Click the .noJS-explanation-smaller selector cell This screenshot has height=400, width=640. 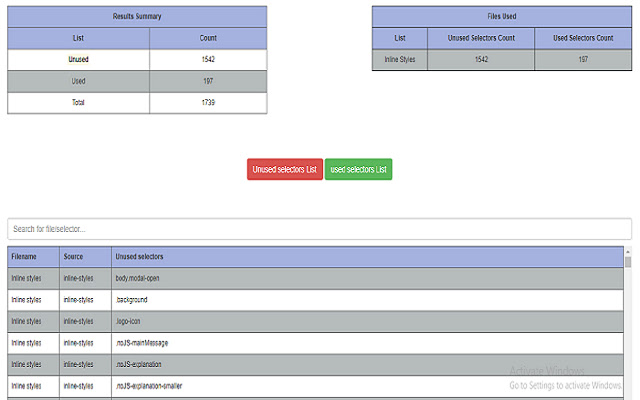[367, 386]
